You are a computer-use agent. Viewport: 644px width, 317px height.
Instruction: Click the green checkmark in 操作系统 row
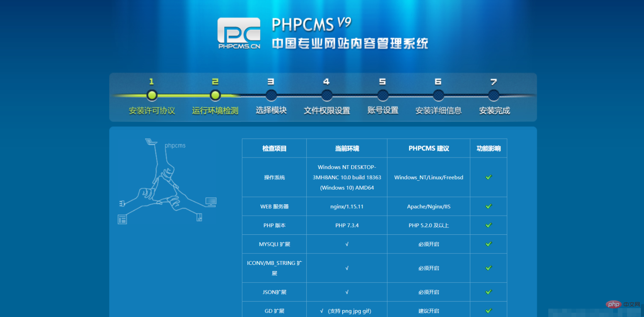[x=488, y=177]
